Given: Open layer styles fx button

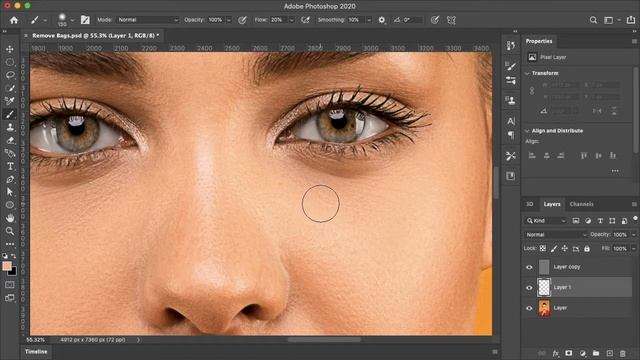Looking at the screenshot, I should pos(556,353).
